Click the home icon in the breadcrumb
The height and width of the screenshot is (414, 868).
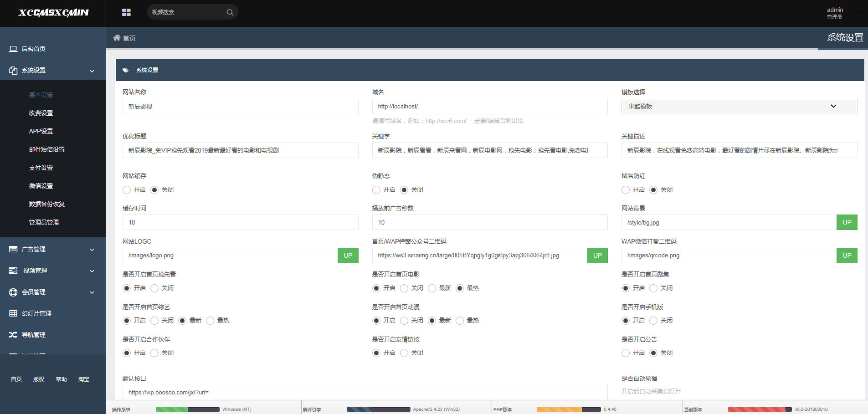(117, 38)
